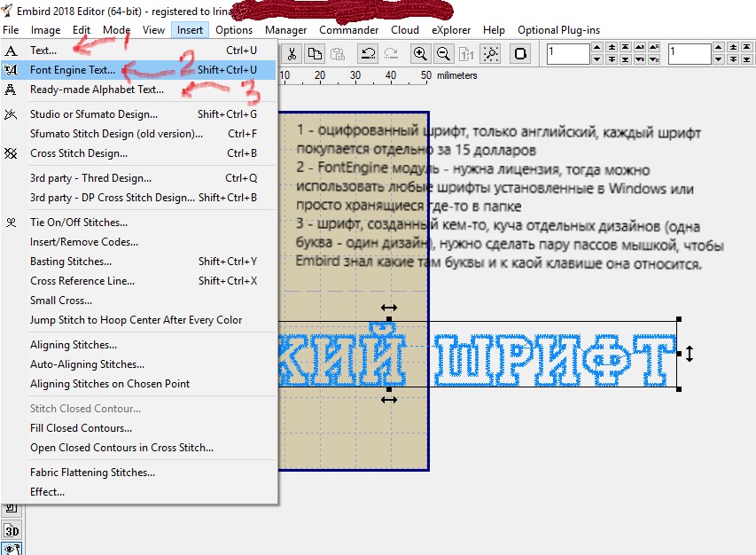
Task: Choose Studio or Sfumato Design... entry
Action: [139, 114]
